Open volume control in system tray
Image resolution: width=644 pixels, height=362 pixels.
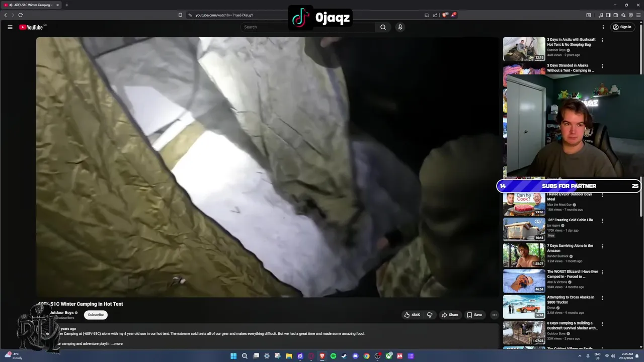tap(613, 356)
